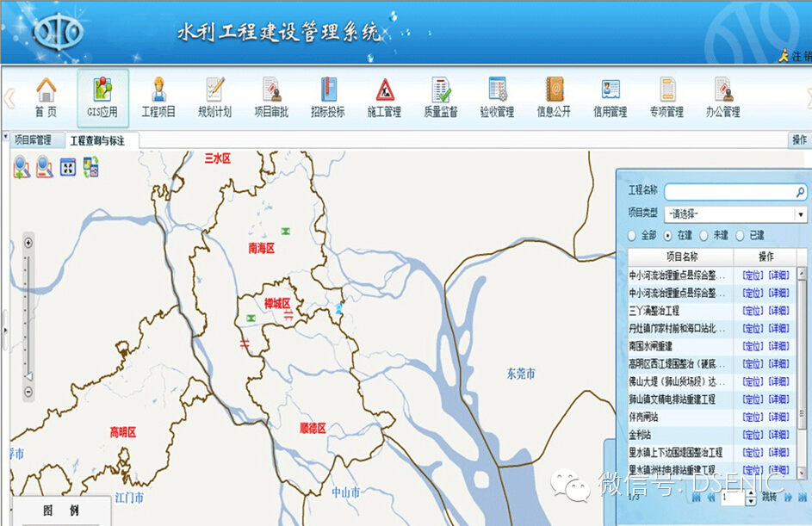Open the 质量监督 quality supervision icon
812x526 pixels.
tap(441, 97)
